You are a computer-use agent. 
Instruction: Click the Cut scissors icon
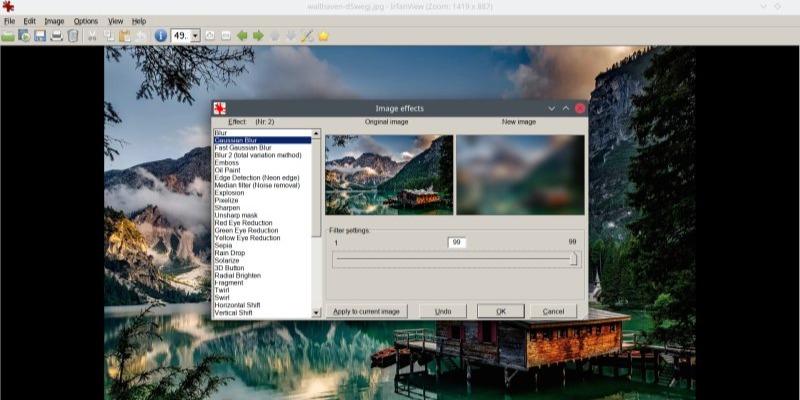93,36
